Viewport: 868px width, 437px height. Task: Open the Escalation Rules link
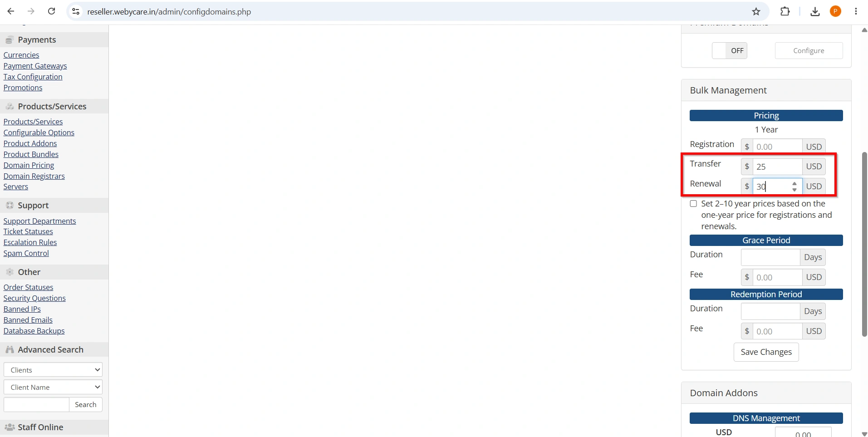30,242
